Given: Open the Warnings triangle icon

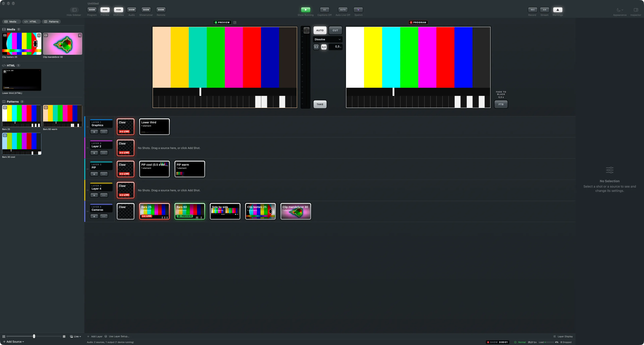Looking at the screenshot, I should click(558, 10).
